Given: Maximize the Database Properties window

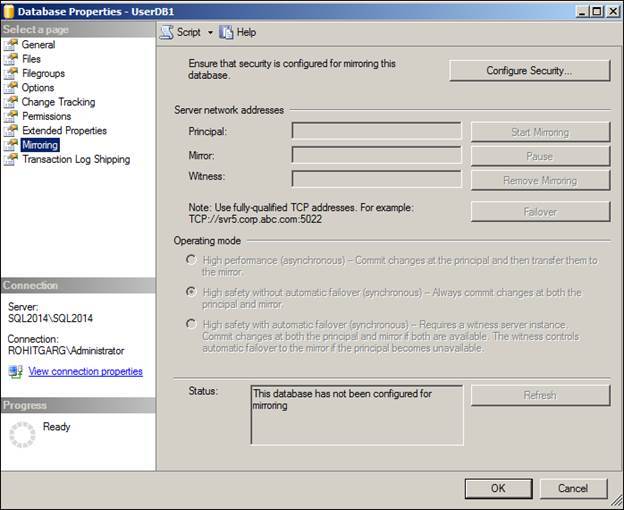Looking at the screenshot, I should pos(597,11).
